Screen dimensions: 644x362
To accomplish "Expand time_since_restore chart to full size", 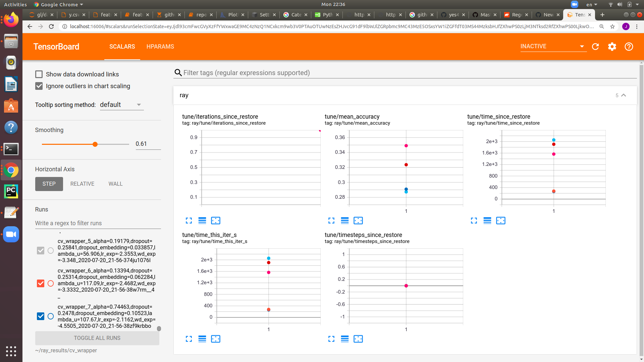I will [x=474, y=221].
